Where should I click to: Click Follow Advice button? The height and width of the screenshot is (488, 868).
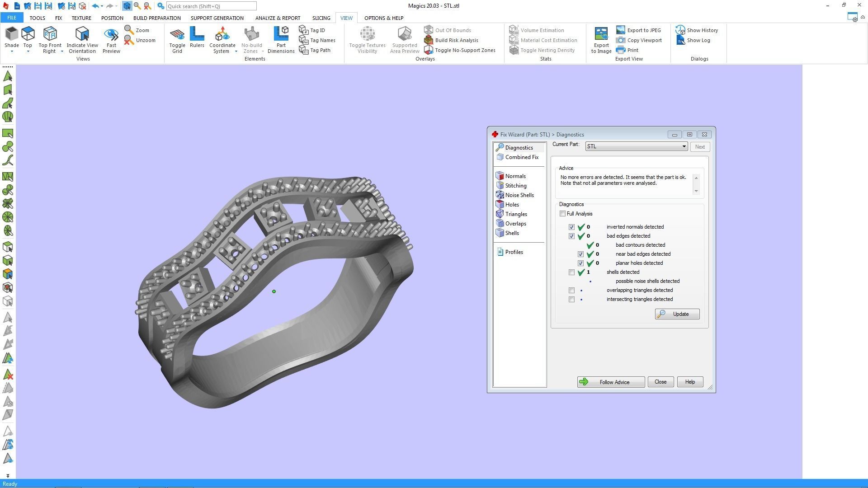tap(611, 382)
